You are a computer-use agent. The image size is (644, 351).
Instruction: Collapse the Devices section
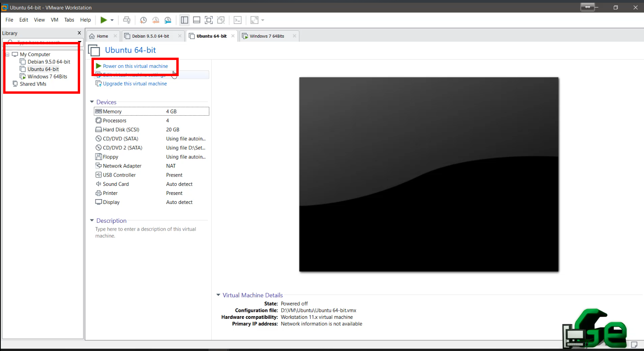[92, 102]
